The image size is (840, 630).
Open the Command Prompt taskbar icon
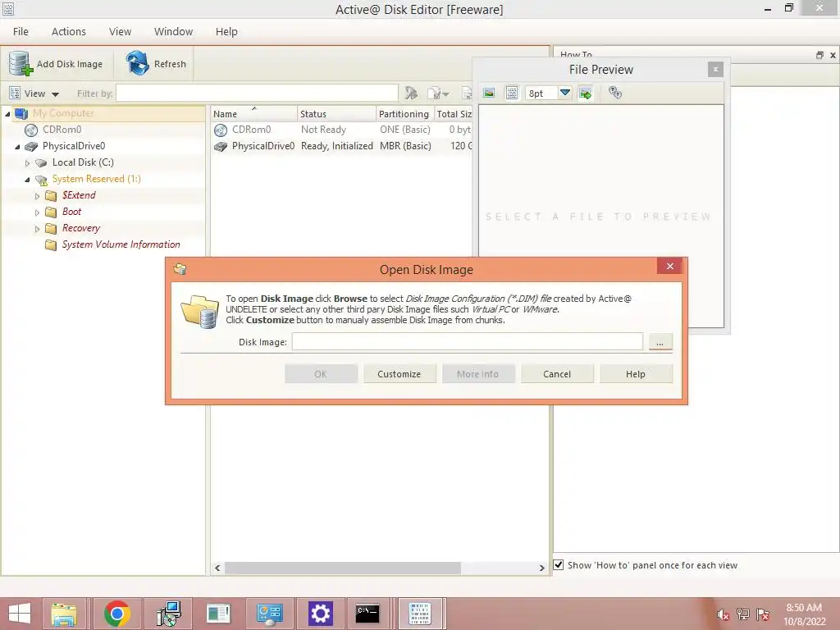tap(367, 614)
